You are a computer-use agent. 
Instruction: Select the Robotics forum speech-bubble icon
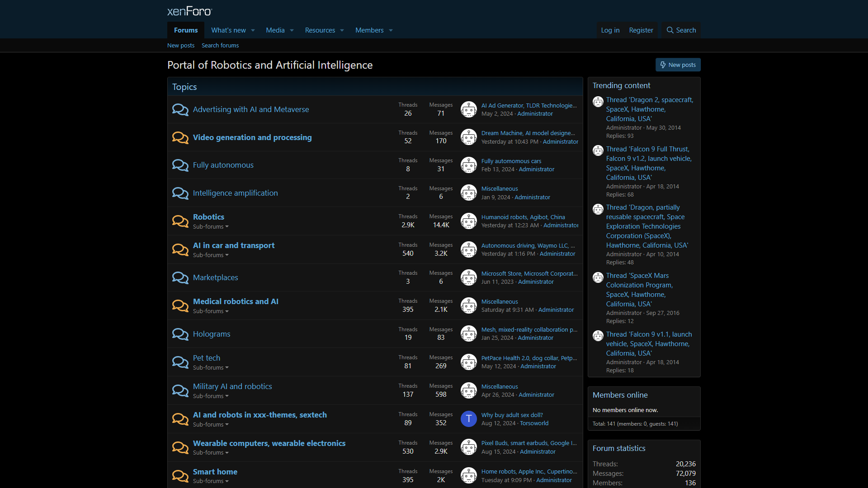tap(180, 221)
